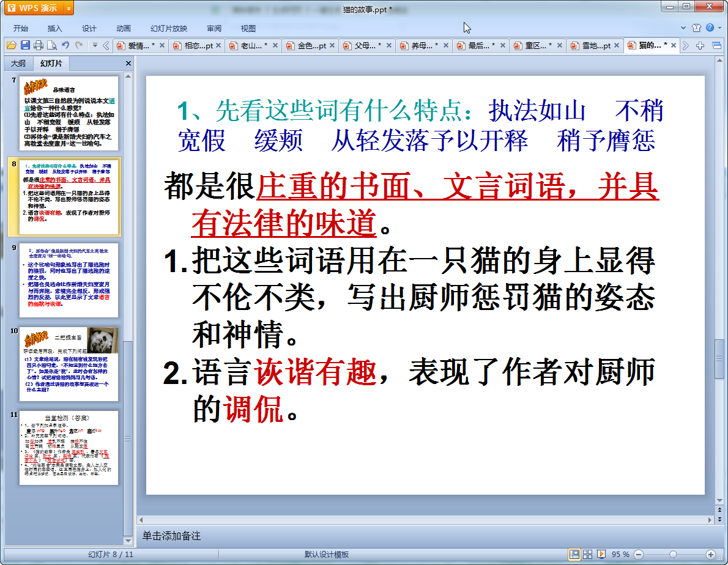Switch to normal view icon in status bar
Image resolution: width=728 pixels, height=565 pixels.
pyautogui.click(x=574, y=555)
